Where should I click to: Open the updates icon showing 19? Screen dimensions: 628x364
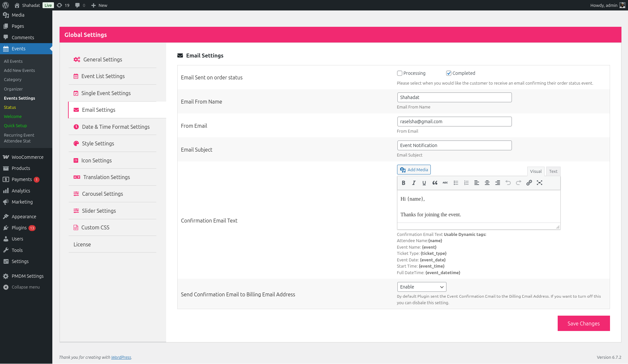pos(63,5)
